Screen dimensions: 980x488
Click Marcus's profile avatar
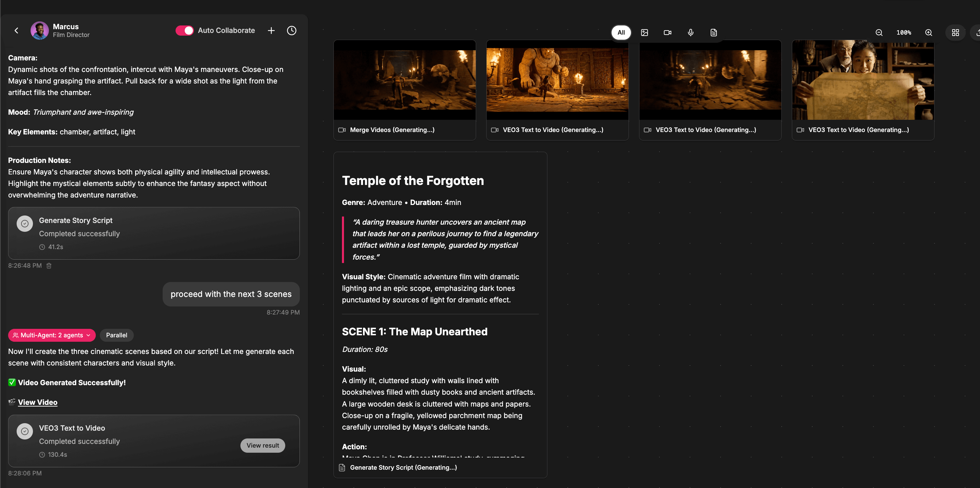click(x=40, y=31)
